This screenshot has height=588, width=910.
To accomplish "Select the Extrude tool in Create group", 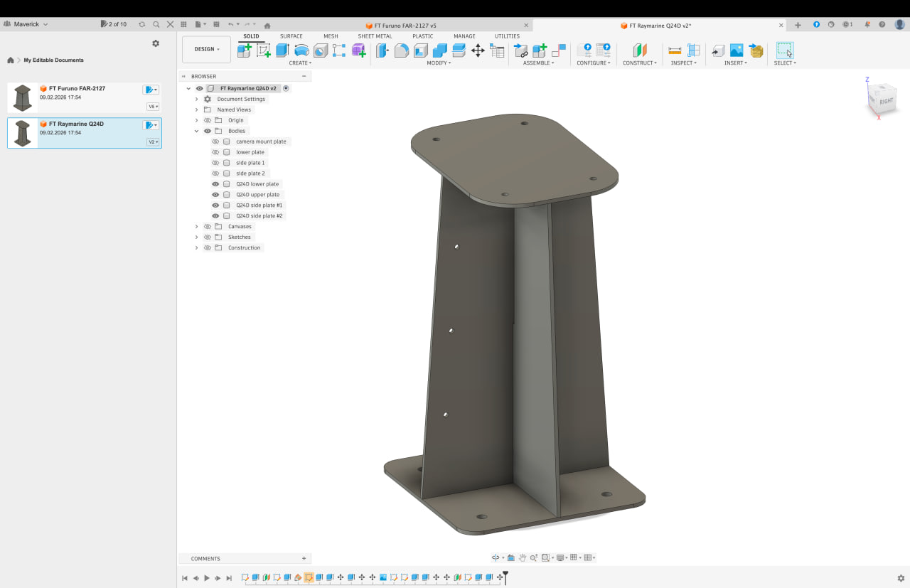I will 282,50.
